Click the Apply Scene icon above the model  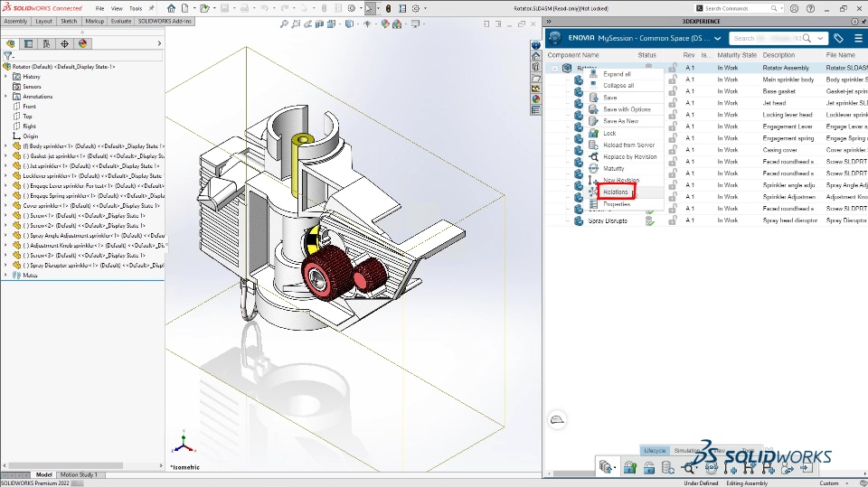pyautogui.click(x=397, y=23)
